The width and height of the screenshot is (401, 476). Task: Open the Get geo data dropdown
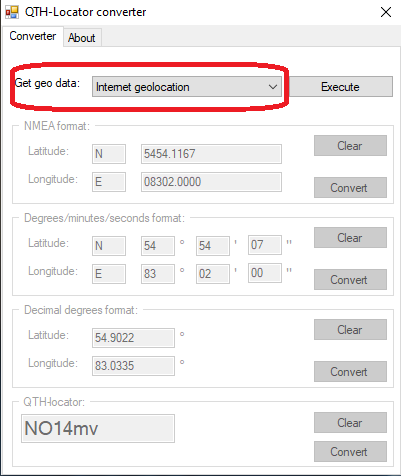pyautogui.click(x=187, y=87)
